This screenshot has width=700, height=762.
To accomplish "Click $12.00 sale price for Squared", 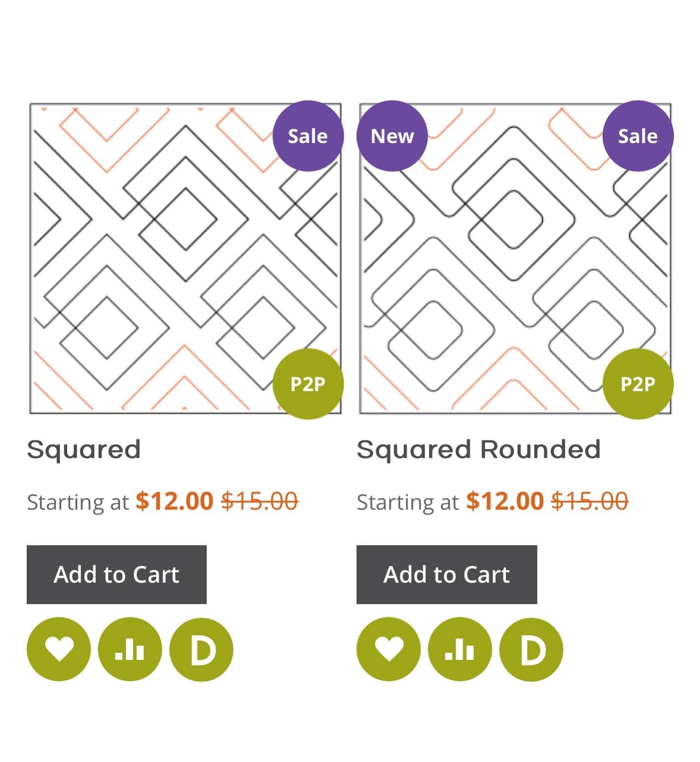I will pos(174,501).
